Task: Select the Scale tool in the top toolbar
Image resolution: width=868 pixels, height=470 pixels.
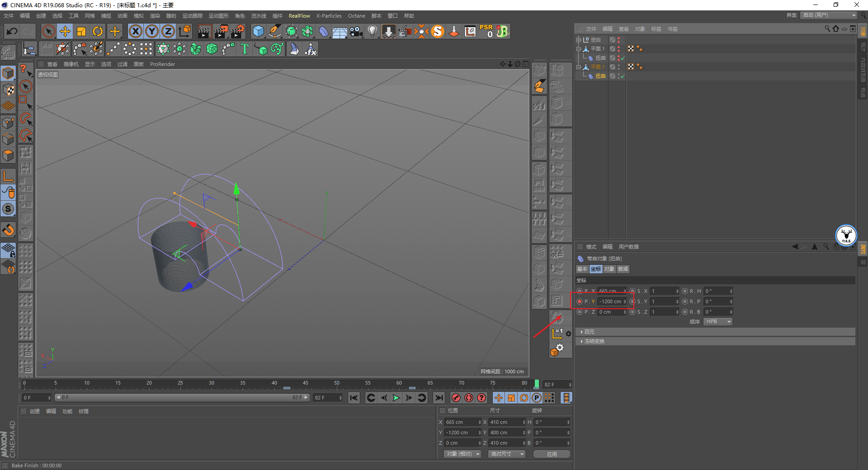Action: tap(81, 31)
